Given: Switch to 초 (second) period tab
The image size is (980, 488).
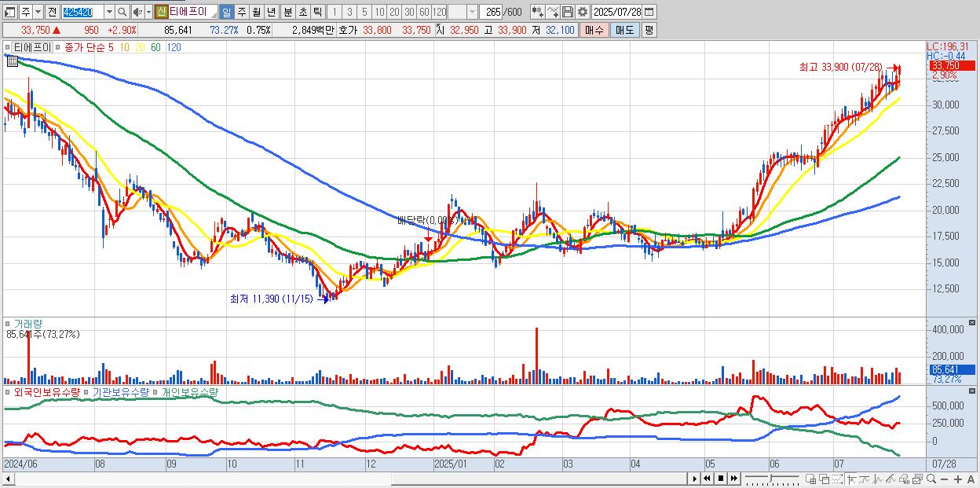Looking at the screenshot, I should (302, 12).
